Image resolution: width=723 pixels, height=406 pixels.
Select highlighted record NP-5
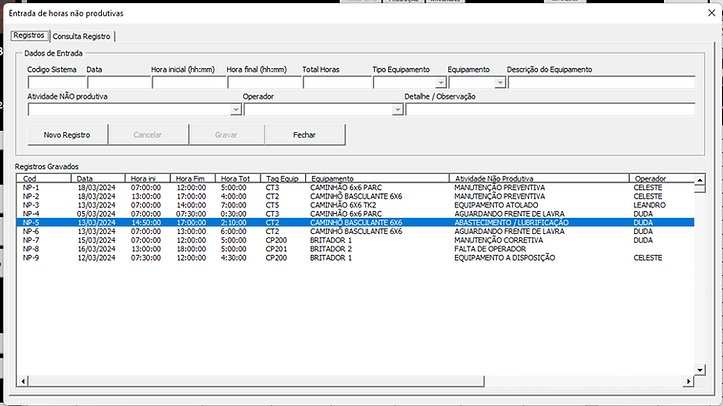pos(355,223)
